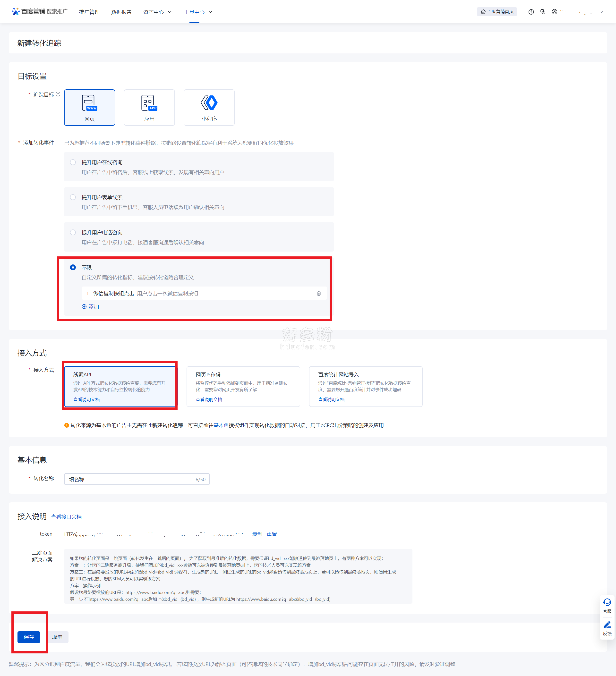The height and width of the screenshot is (676, 616).
Task: Select the 不限 radio button
Action: coord(73,267)
